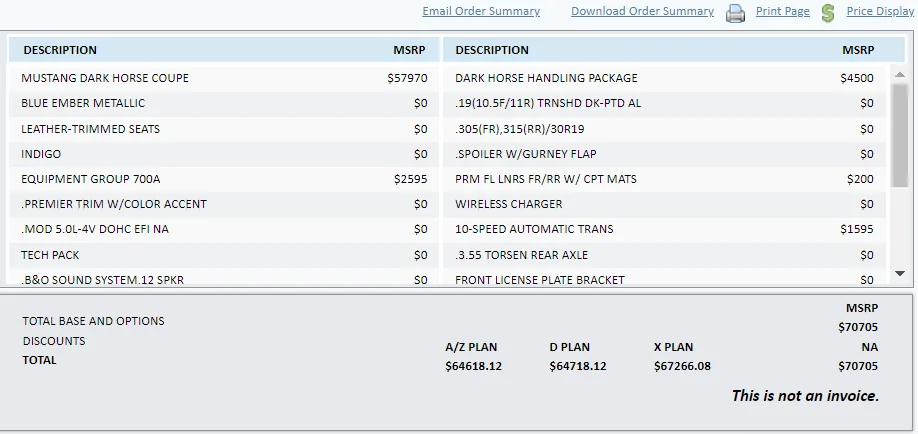Select BLUE EMBER METALLIC text
Screen dimensions: 918x434
83,103
